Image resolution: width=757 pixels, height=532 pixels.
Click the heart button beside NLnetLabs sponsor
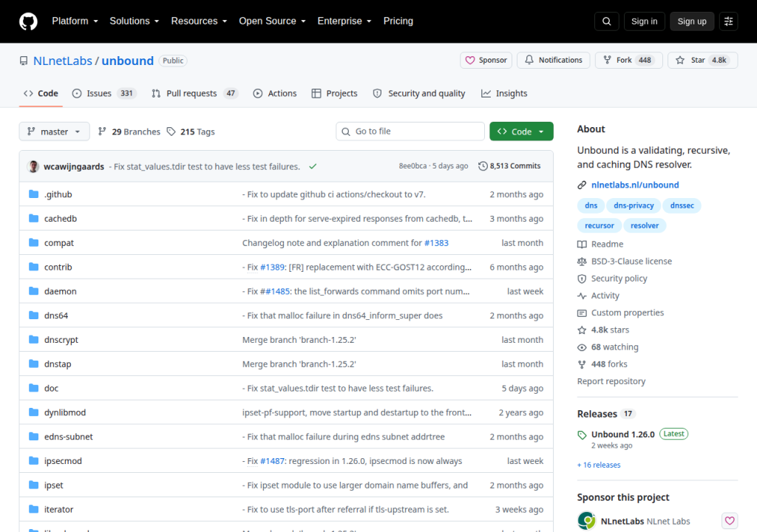coord(730,521)
